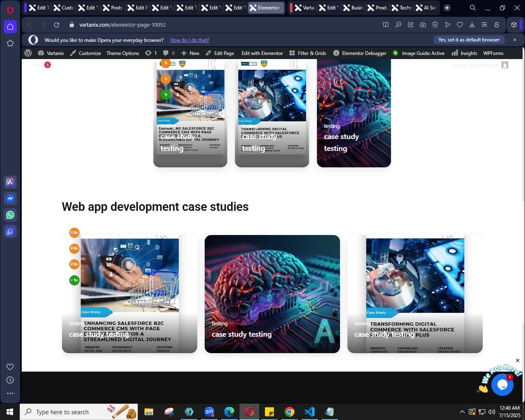Select the Elementor tab
Image resolution: width=525 pixels, height=420 pixels.
pyautogui.click(x=266, y=8)
